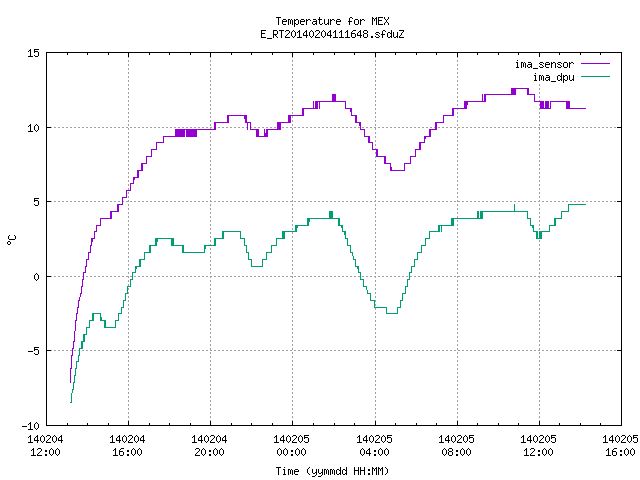Click the y-axis tick value "-10"

tap(31, 426)
